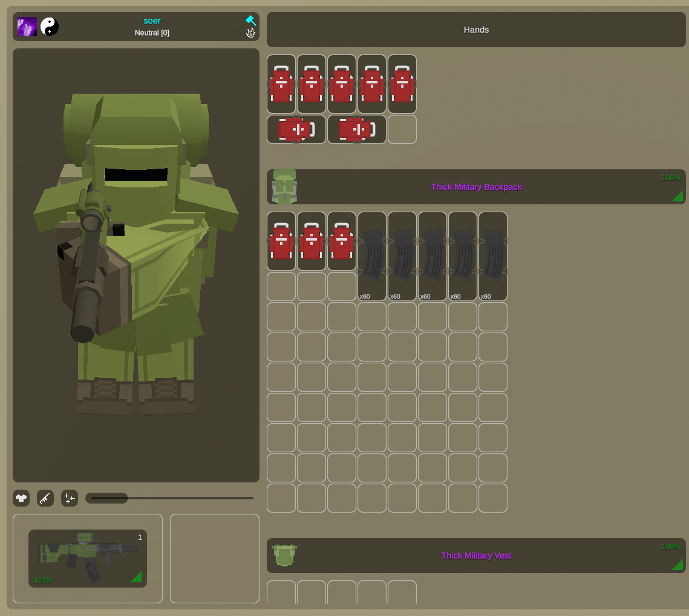Select the second upright medkit in Hands
Viewport: 689px width, 616px height.
click(x=312, y=84)
